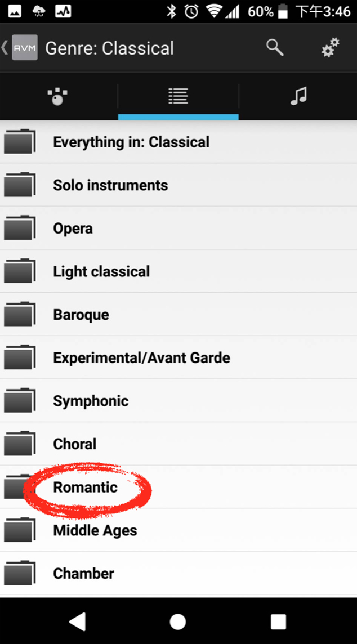Open the Middle Ages folder
Viewport: 357px width, 644px height.
point(179,530)
